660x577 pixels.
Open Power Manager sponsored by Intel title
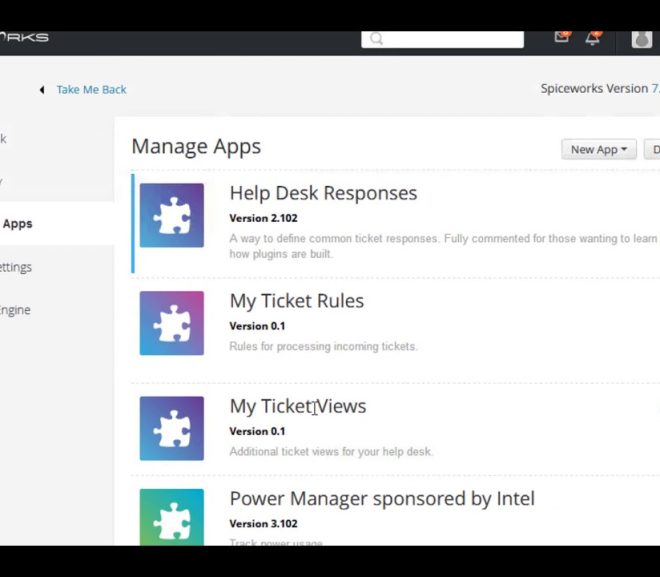tap(382, 499)
